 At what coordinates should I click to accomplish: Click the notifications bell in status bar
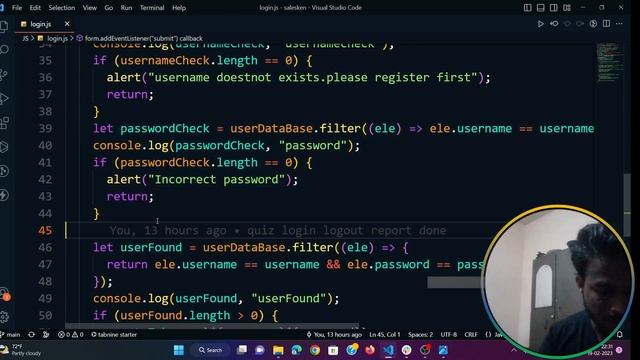[x=620, y=334]
